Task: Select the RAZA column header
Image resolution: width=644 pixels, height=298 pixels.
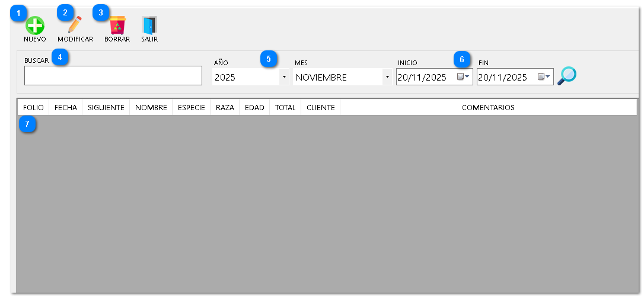Action: click(225, 108)
